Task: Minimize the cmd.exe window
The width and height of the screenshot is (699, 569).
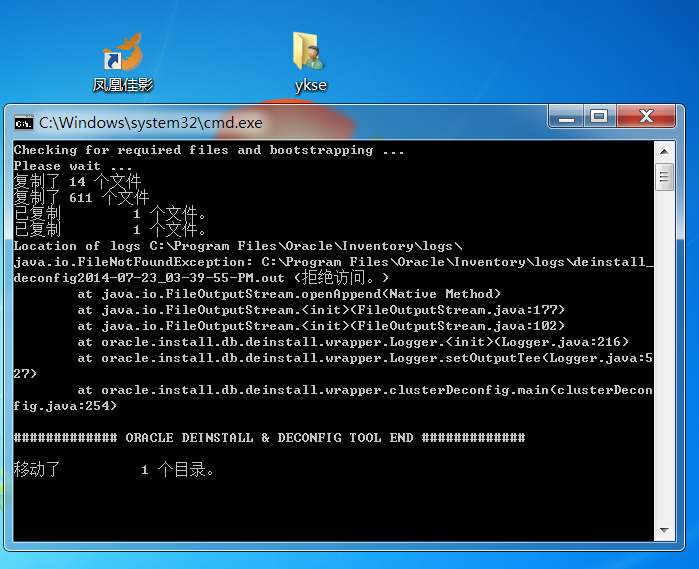Action: pyautogui.click(x=566, y=117)
